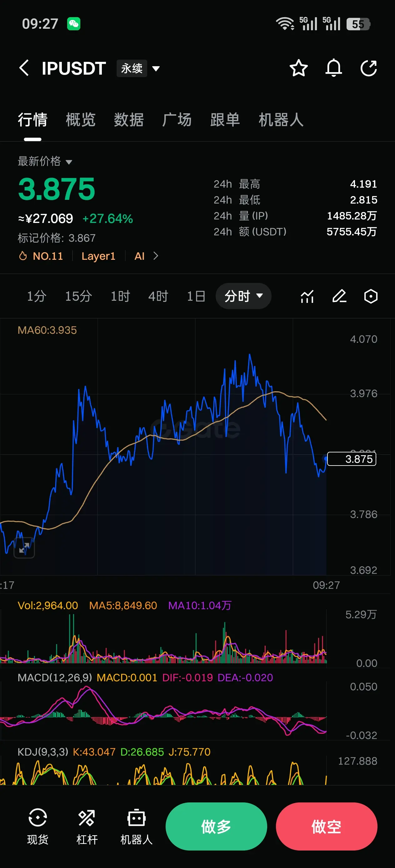The image size is (395, 868).
Task: Tap the 3.875 current price marker on chart
Action: [352, 459]
